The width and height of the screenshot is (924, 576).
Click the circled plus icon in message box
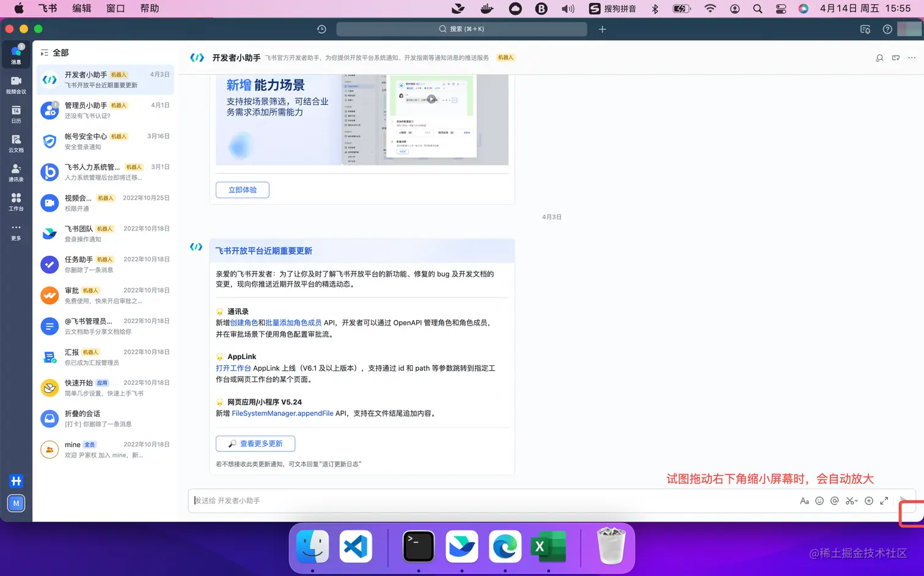(x=869, y=501)
